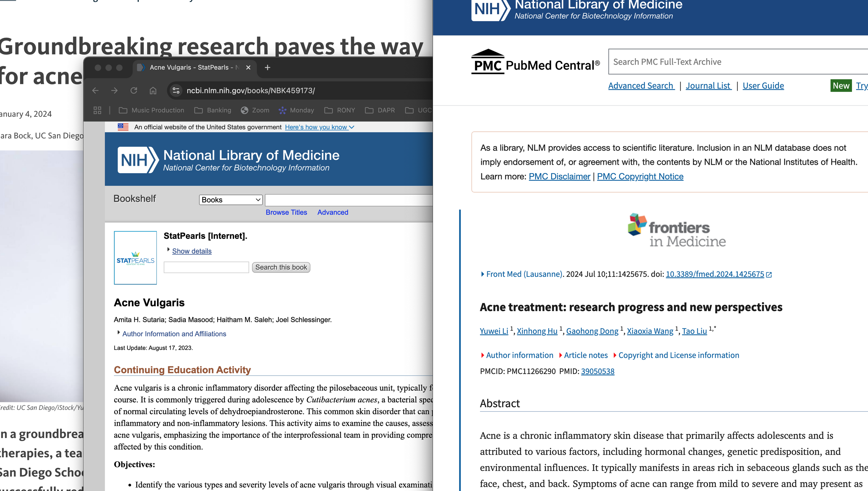Image resolution: width=868 pixels, height=491 pixels.
Task: Open the Chrome home page button
Action: [x=153, y=90]
